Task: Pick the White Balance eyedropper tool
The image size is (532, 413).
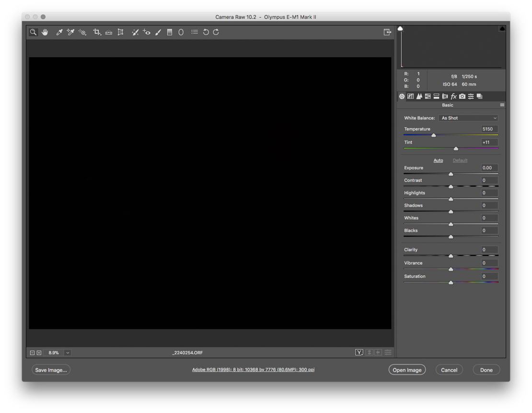Action: click(59, 32)
